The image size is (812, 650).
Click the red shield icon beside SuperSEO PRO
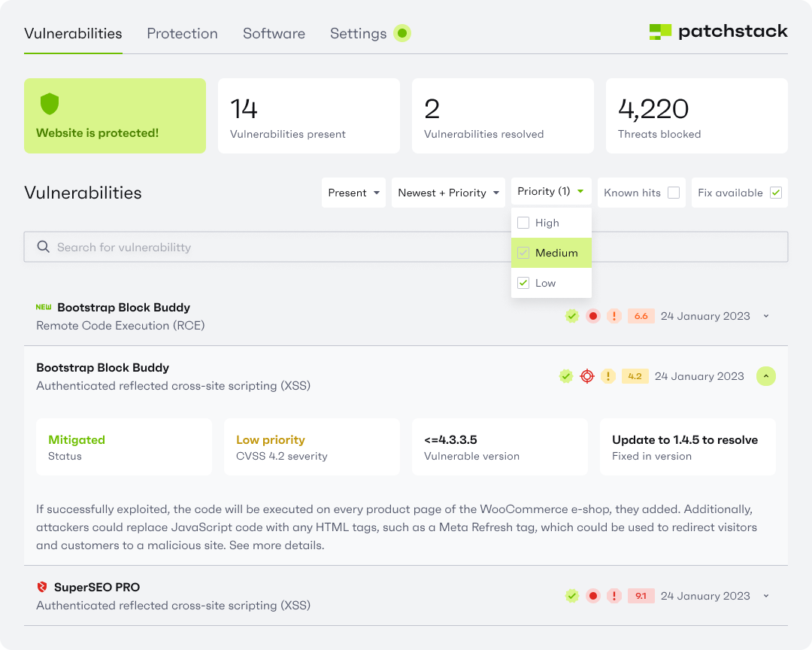[42, 587]
